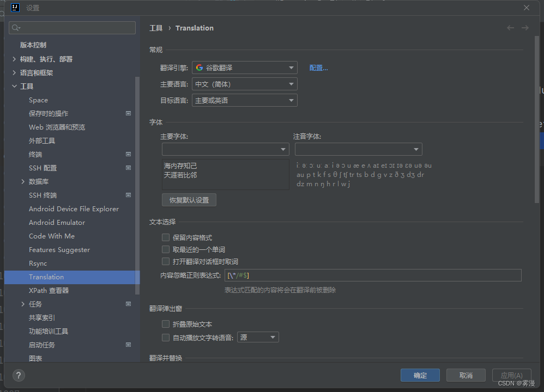Enable 打开翻译对话框时取词
The height and width of the screenshot is (392, 544).
pos(166,261)
